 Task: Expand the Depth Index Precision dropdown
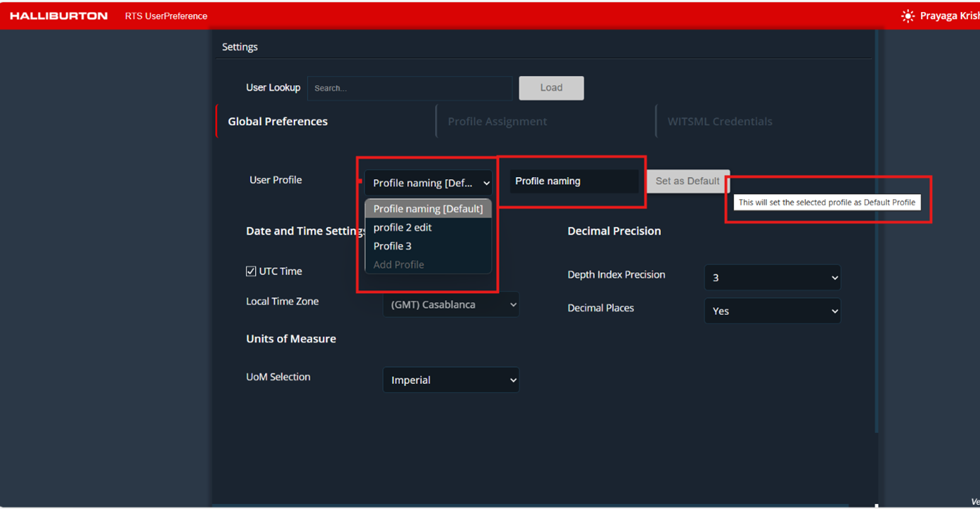click(772, 277)
